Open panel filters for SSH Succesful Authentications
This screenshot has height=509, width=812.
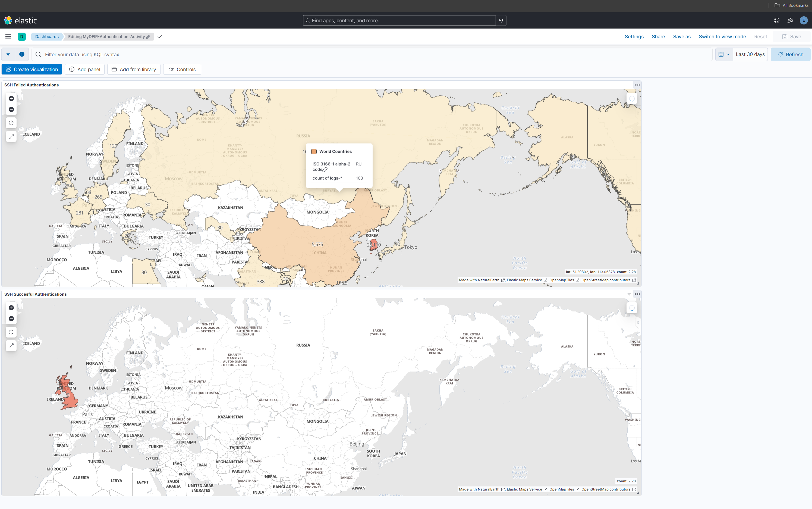[x=629, y=294]
